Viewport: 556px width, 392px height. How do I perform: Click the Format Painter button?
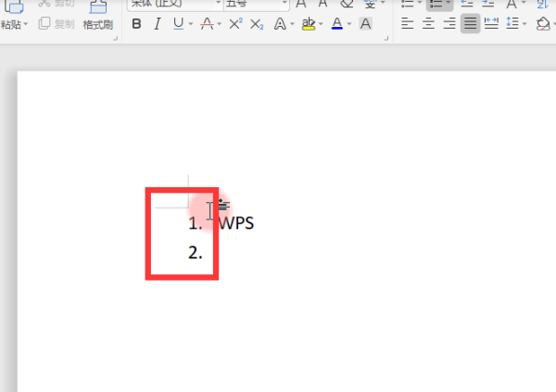[x=98, y=15]
